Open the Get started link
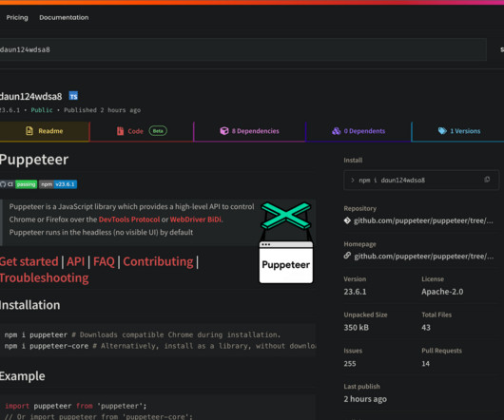The height and width of the screenshot is (420, 504). click(29, 261)
